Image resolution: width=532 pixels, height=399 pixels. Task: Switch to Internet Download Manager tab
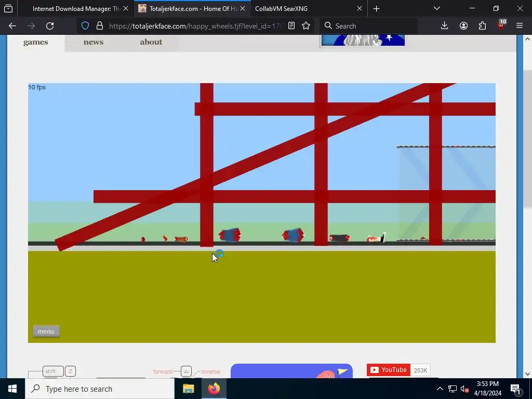click(75, 8)
